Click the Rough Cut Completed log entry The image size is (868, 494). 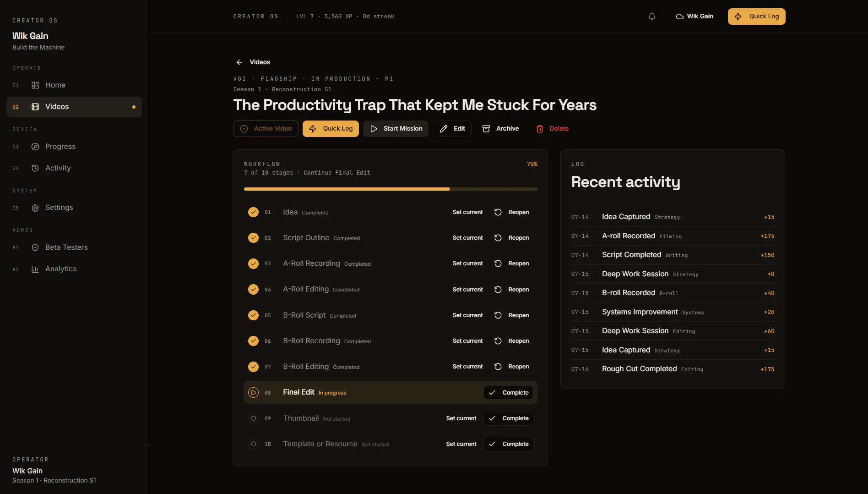point(673,369)
